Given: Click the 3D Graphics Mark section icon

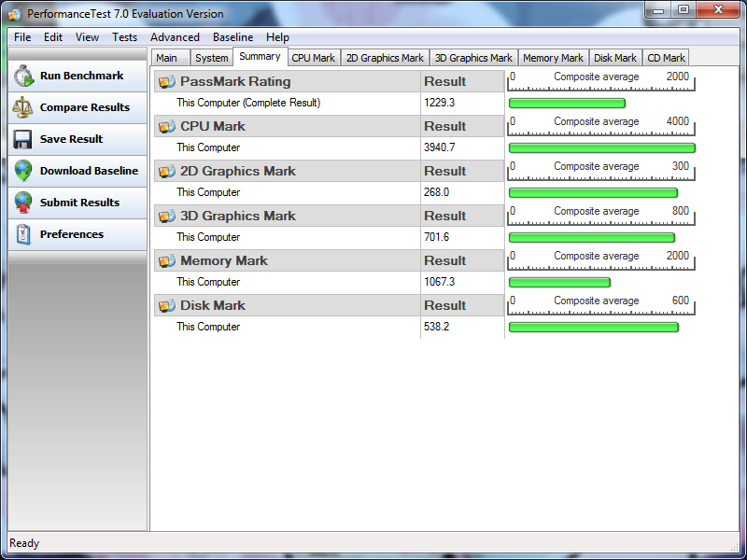Looking at the screenshot, I should 167,216.
